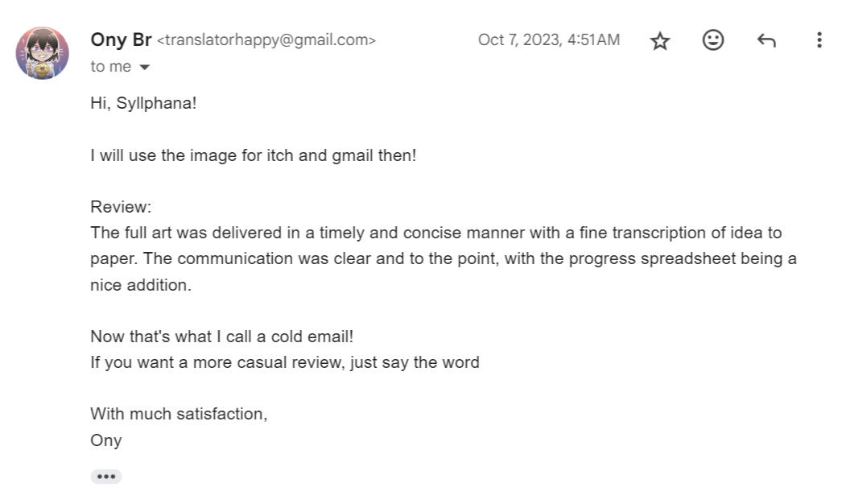Click the "Review:" heading line
The image size is (842, 504).
click(121, 207)
